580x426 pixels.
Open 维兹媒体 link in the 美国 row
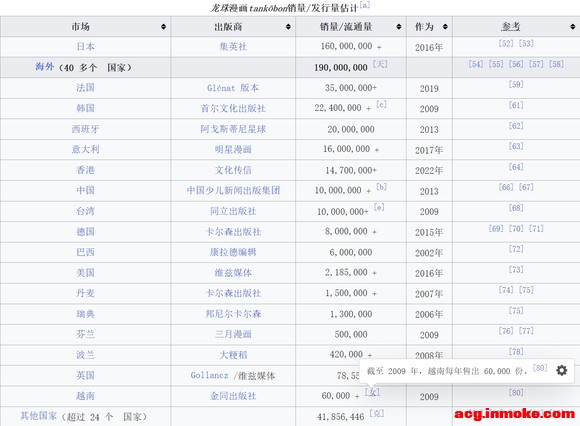click(x=233, y=273)
